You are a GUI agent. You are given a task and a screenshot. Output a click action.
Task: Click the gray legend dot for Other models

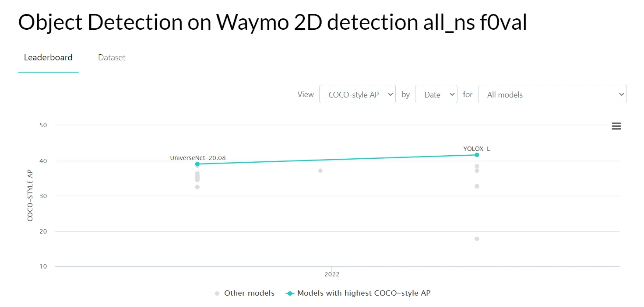point(217,293)
